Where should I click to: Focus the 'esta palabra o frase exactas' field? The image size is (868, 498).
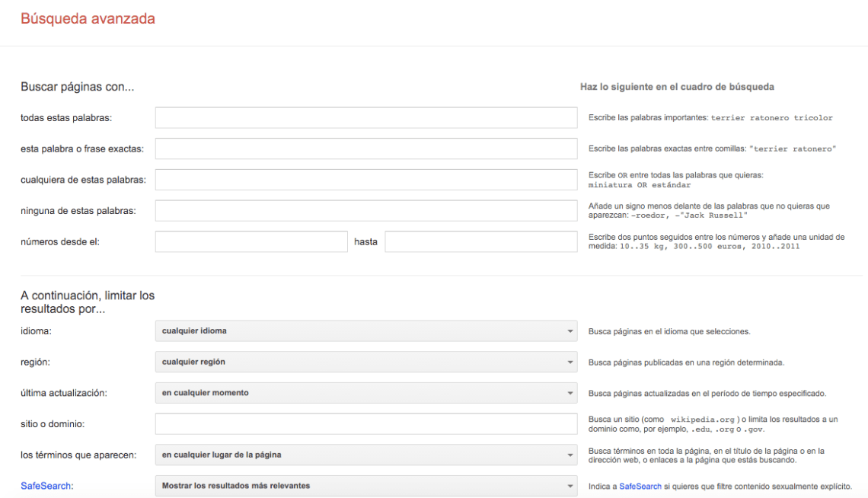tap(365, 148)
